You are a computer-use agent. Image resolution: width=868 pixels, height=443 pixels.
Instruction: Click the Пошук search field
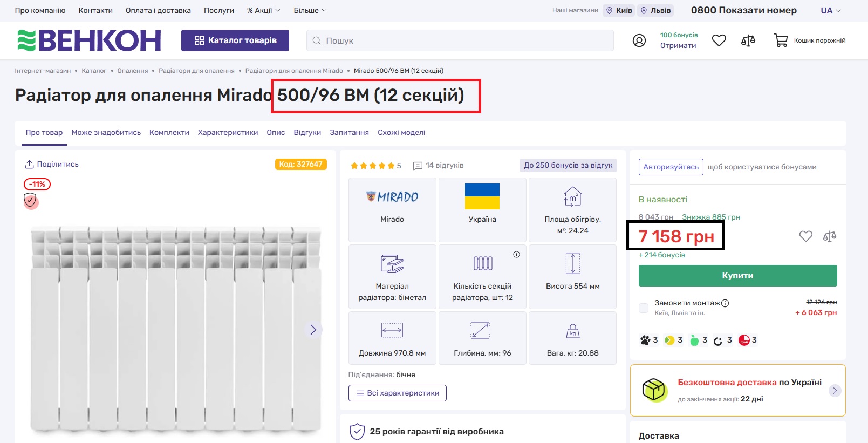pyautogui.click(x=460, y=40)
